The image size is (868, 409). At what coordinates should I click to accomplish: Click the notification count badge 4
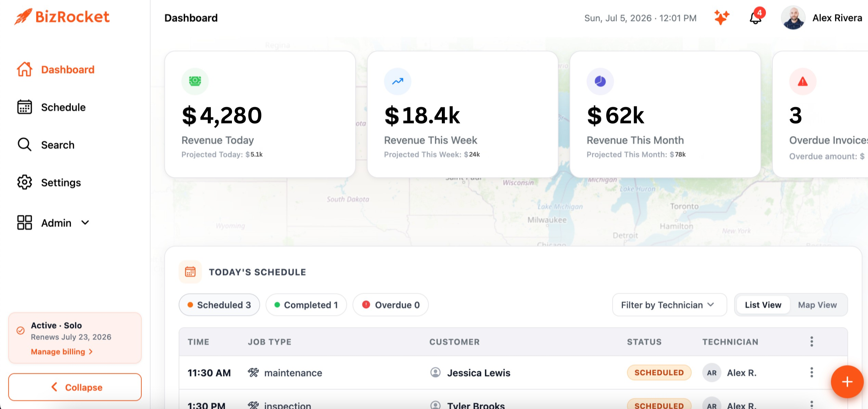(759, 13)
